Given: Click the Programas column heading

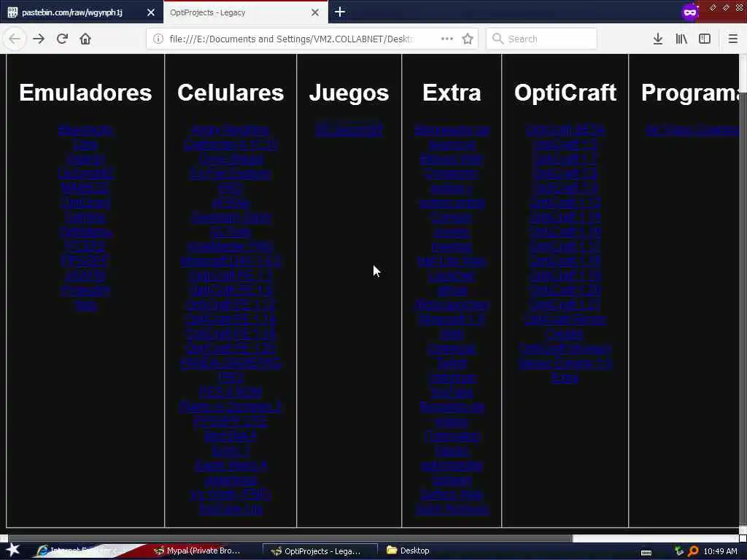Looking at the screenshot, I should click(690, 93).
